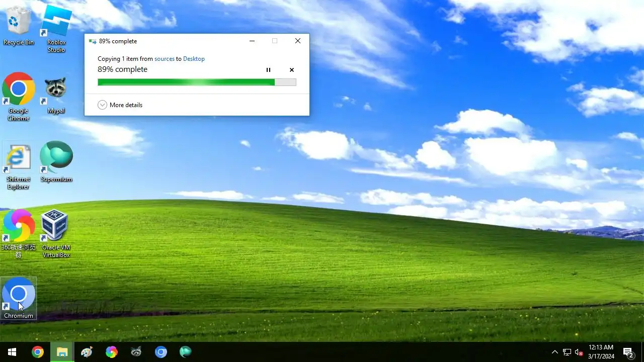Open Google Chrome from the taskbar

click(38, 352)
